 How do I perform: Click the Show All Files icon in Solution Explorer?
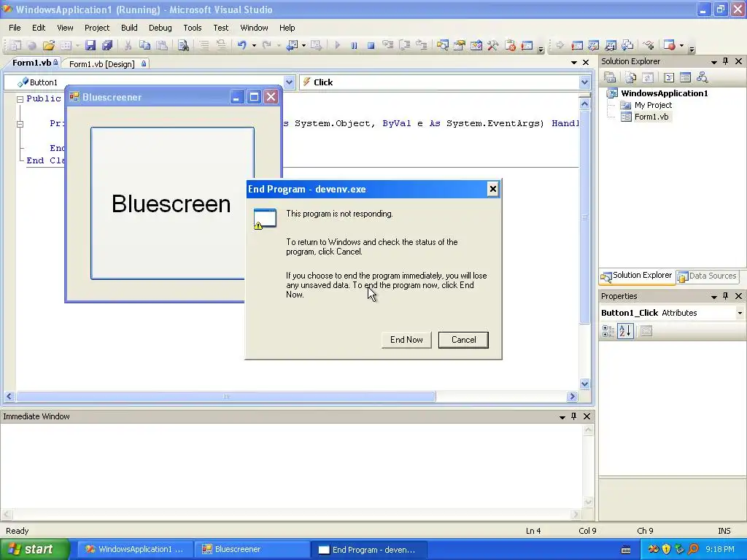point(631,77)
